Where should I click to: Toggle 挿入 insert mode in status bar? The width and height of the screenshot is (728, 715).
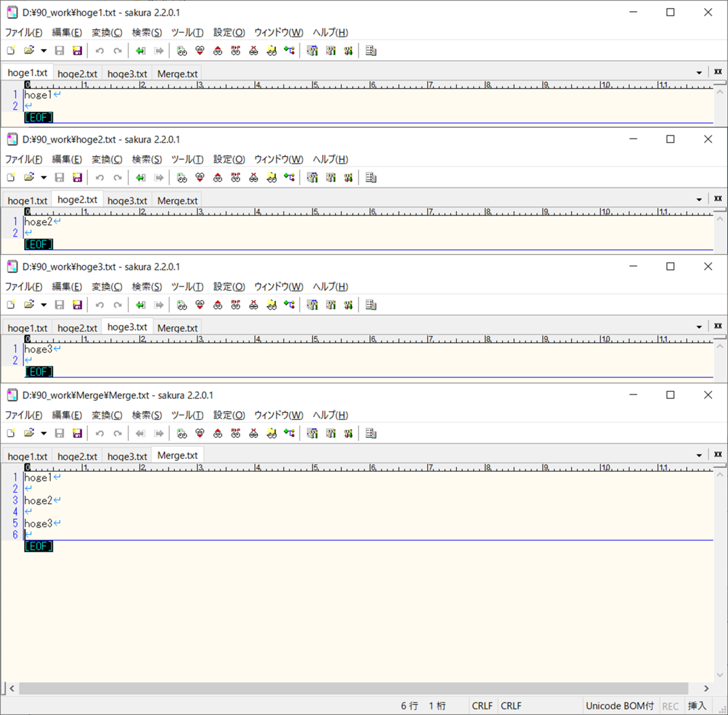click(697, 706)
